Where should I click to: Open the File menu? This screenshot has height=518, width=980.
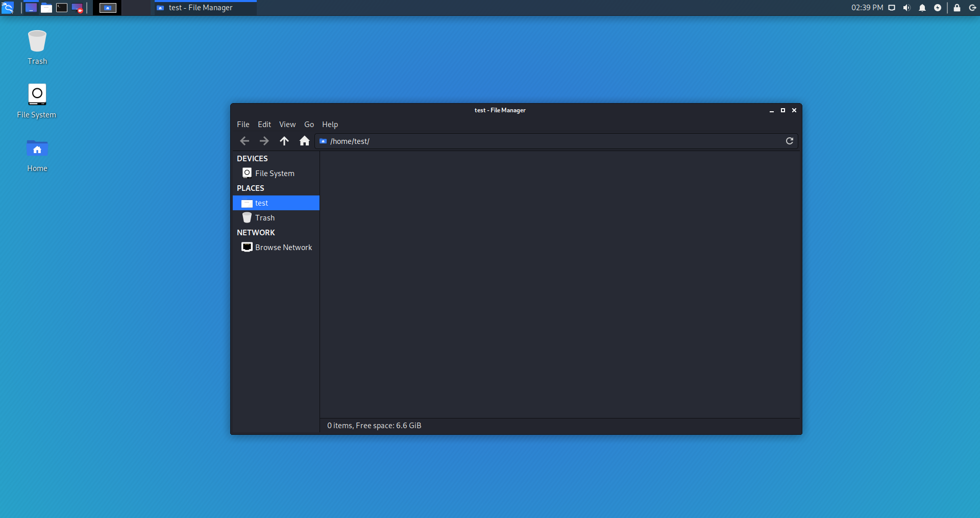243,125
